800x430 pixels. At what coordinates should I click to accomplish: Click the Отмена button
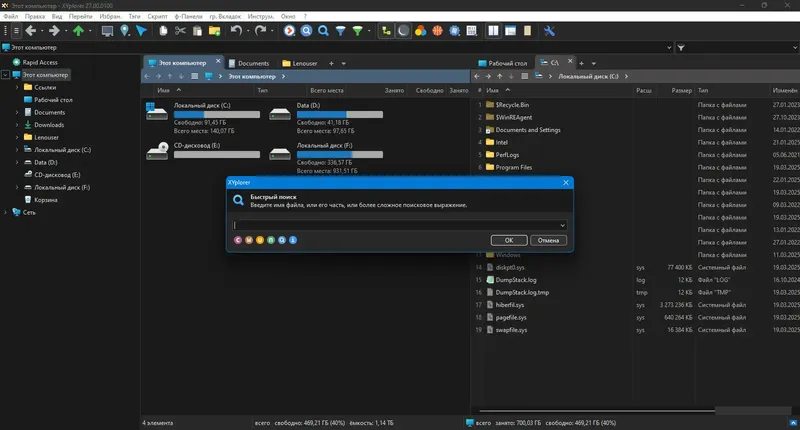tap(548, 240)
